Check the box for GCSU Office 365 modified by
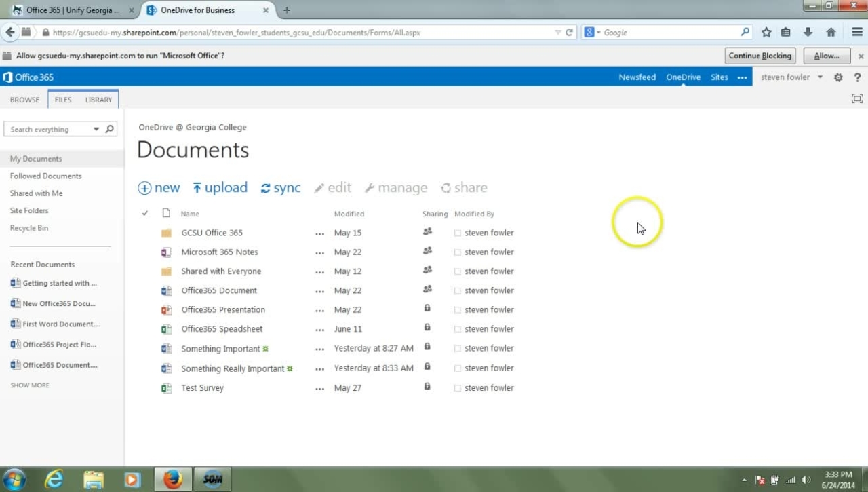 point(458,233)
